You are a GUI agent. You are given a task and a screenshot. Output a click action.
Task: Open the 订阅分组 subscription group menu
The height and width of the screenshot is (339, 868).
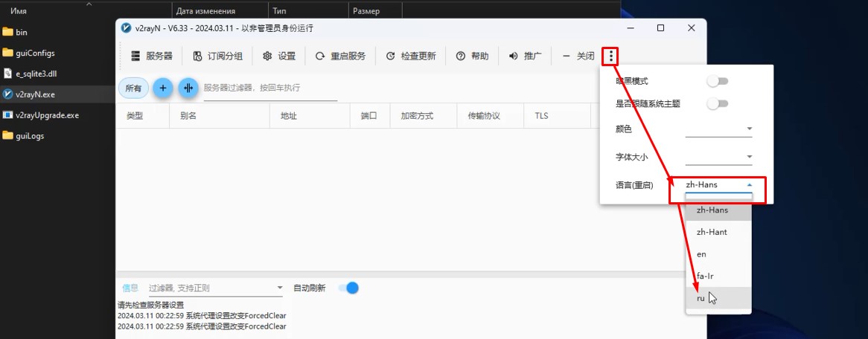click(x=217, y=56)
